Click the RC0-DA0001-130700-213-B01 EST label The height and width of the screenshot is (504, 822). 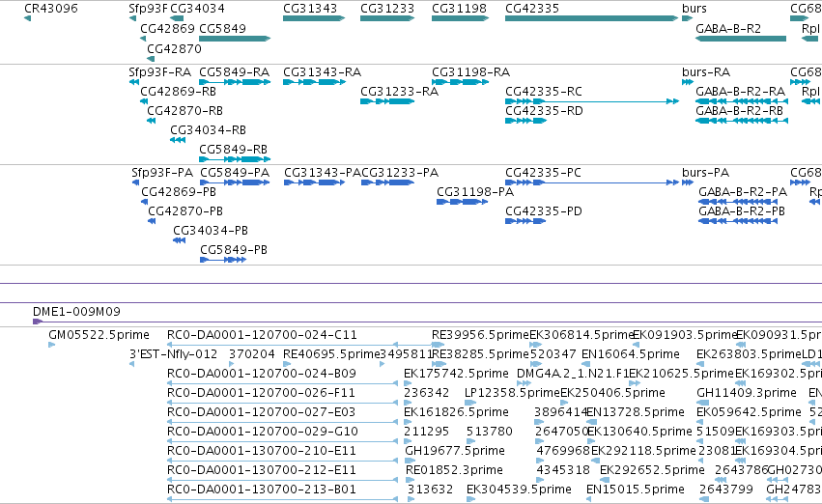coord(262,490)
